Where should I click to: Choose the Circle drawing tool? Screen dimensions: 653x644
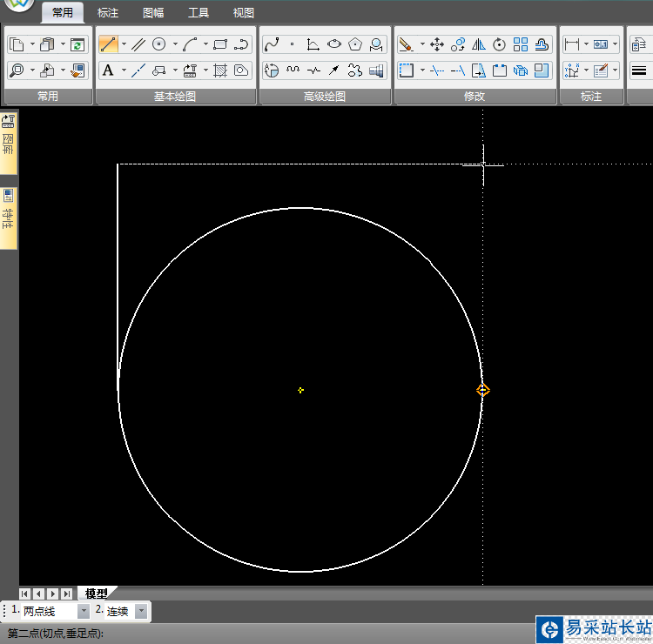159,44
